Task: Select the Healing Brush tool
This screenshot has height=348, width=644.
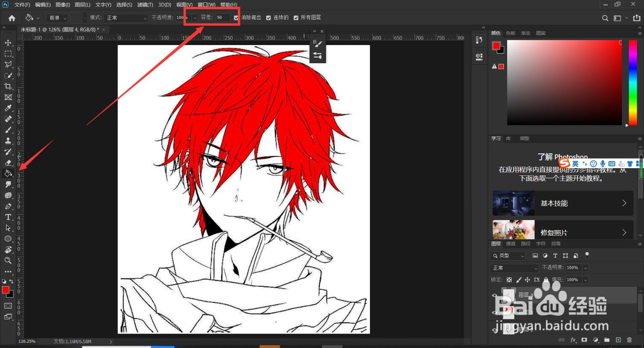Action: [8, 119]
